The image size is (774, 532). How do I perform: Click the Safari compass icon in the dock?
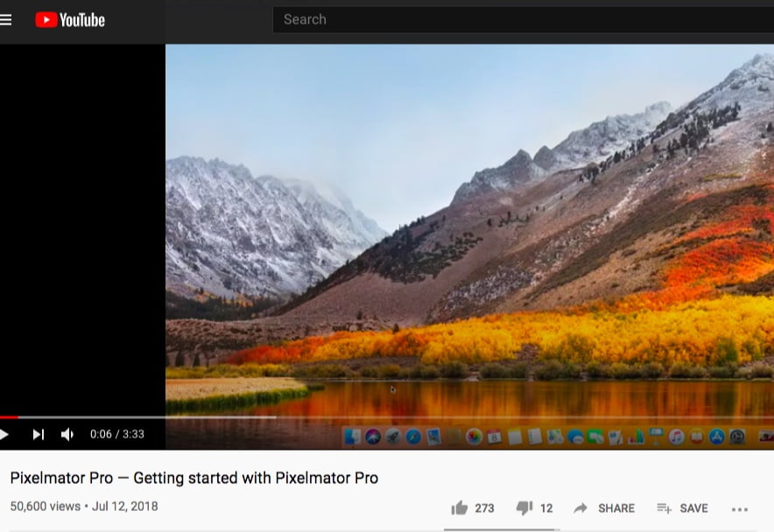coord(412,436)
